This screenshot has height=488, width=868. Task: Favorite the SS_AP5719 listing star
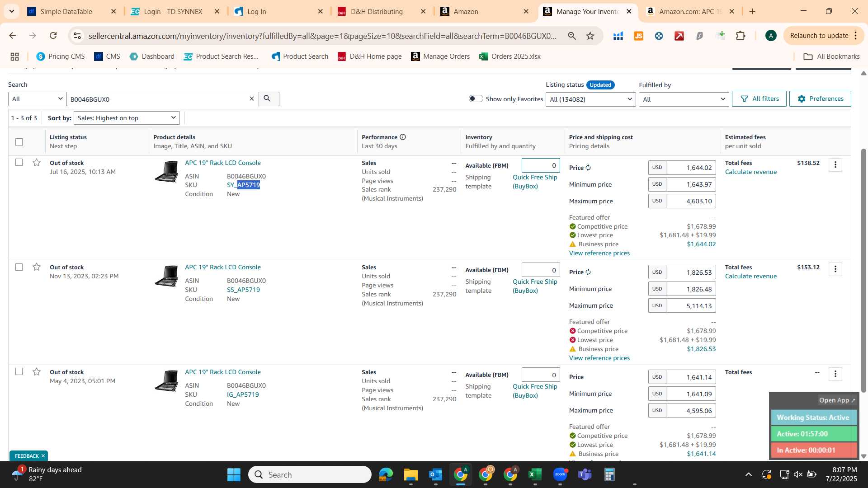(x=37, y=267)
